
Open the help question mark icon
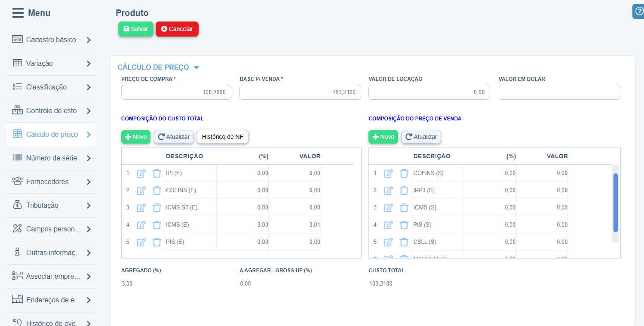639,11
